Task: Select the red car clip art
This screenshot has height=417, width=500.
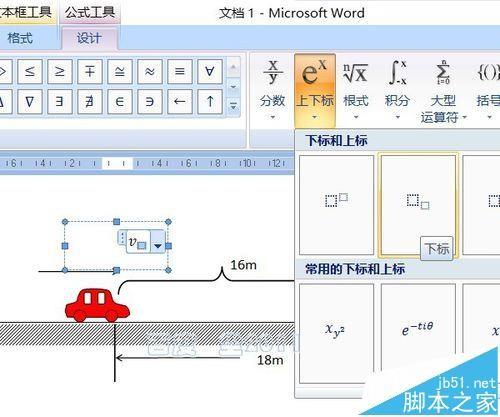Action: [97, 305]
